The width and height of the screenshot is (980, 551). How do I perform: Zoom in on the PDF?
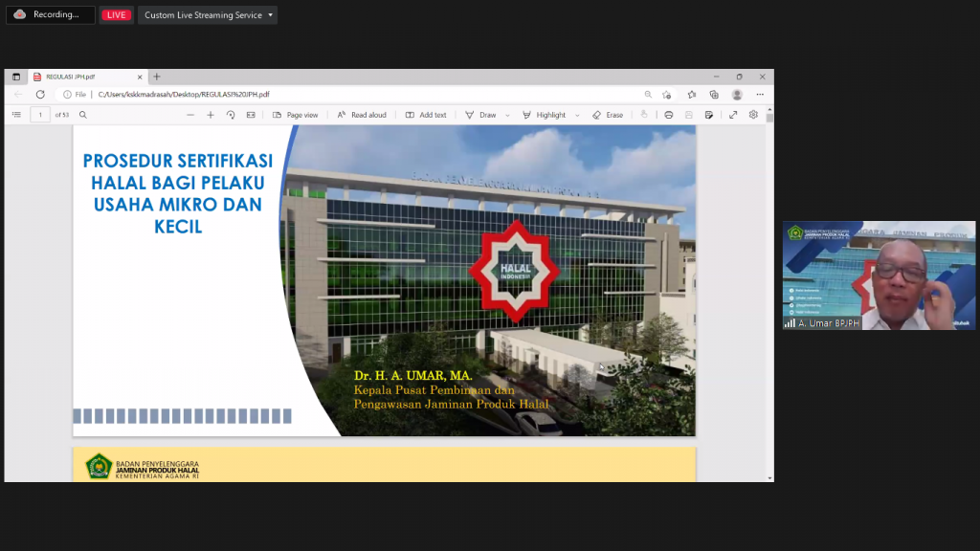pyautogui.click(x=211, y=115)
